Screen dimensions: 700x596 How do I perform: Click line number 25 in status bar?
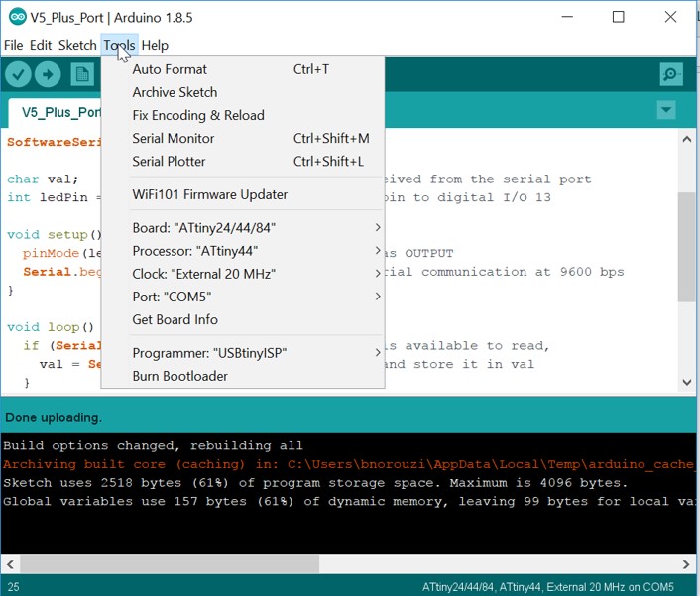coord(14,587)
